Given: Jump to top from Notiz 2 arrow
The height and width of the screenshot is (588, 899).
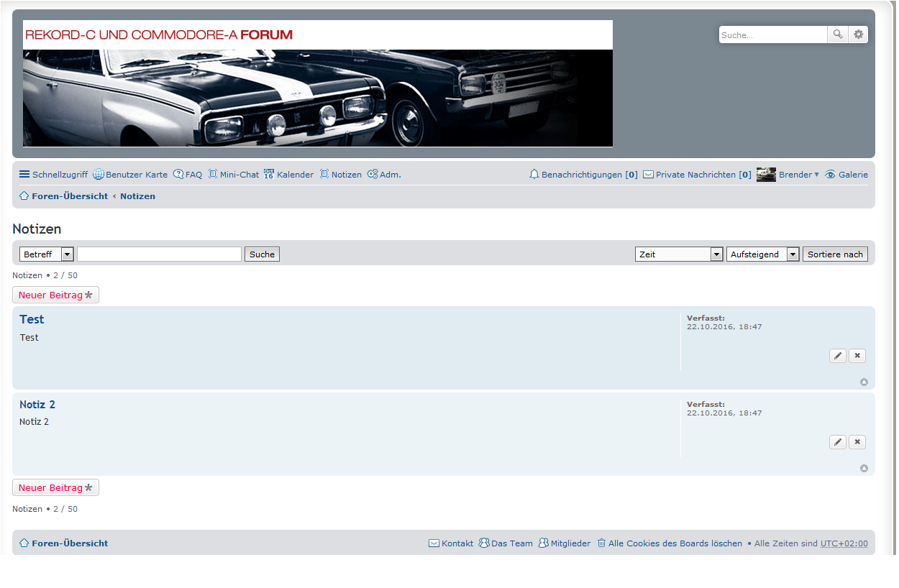Looking at the screenshot, I should pyautogui.click(x=864, y=469).
